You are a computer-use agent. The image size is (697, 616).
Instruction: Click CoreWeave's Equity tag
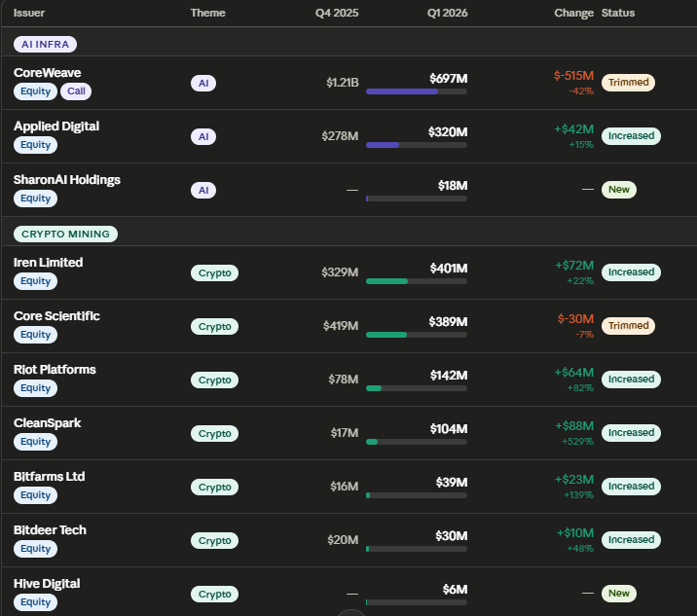click(36, 91)
